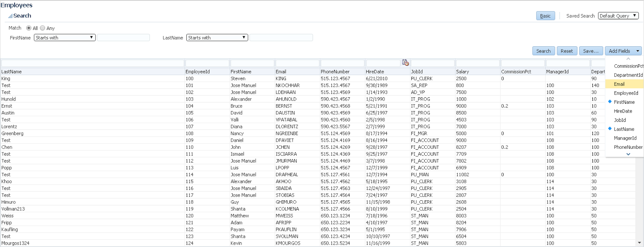Sort by the CommissionPct column header

click(523, 72)
